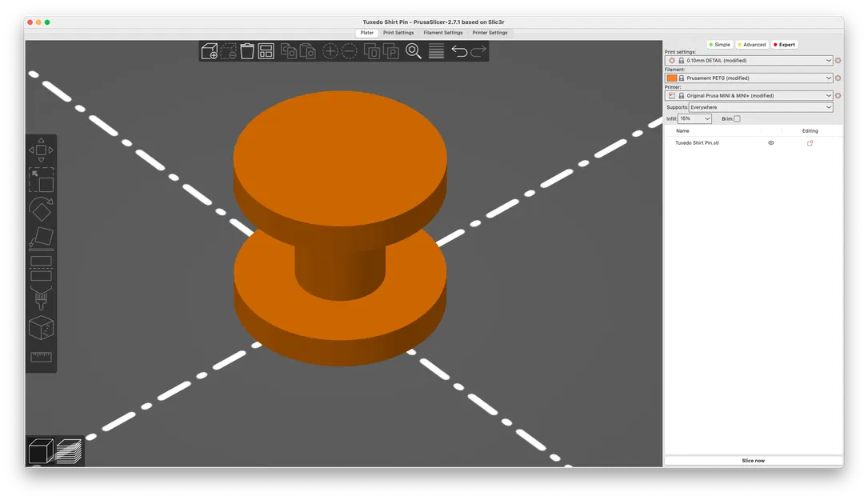This screenshot has height=500, width=868.
Task: Open the printer preset edit cog
Action: tap(838, 96)
